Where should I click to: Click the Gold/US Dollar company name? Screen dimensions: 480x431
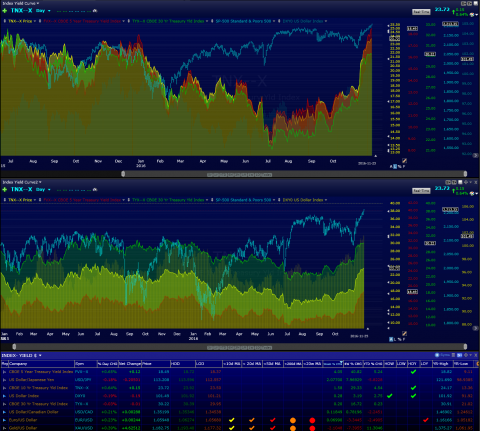point(23,428)
